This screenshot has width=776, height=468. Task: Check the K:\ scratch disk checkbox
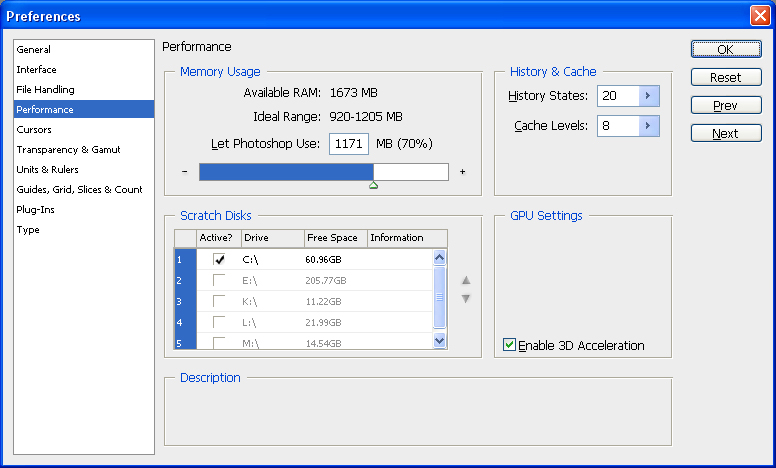tap(219, 301)
